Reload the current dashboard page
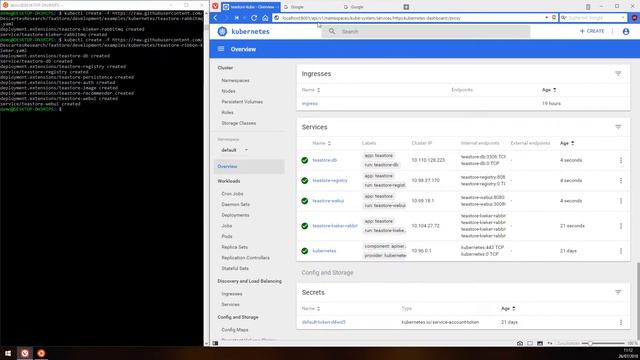640x360 pixels. pyautogui.click(x=254, y=18)
